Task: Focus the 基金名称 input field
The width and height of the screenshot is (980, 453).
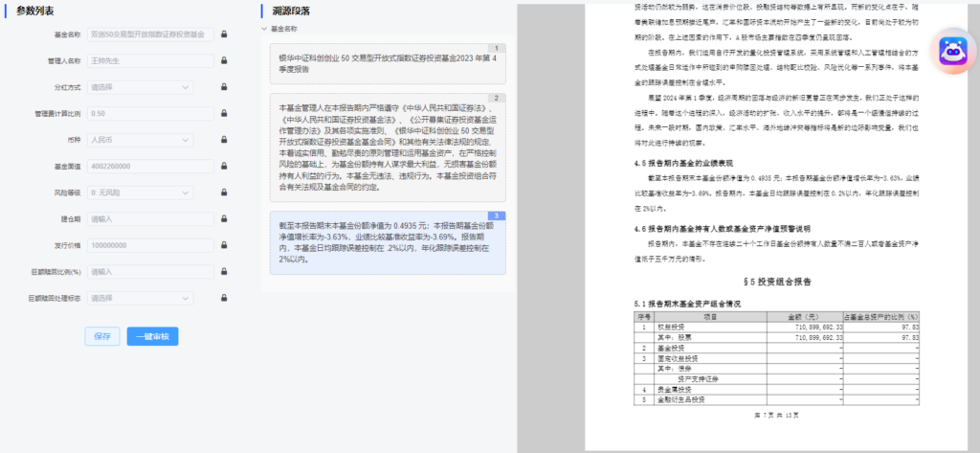Action: [150, 34]
